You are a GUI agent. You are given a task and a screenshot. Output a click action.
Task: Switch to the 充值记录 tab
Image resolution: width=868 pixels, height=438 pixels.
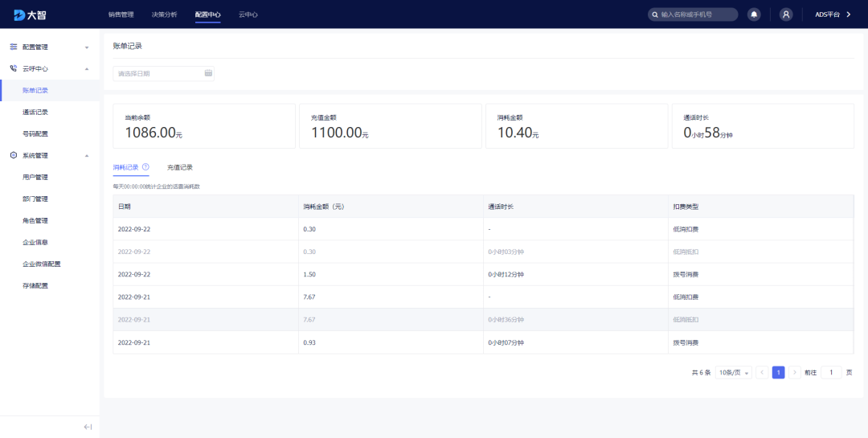[x=180, y=167]
